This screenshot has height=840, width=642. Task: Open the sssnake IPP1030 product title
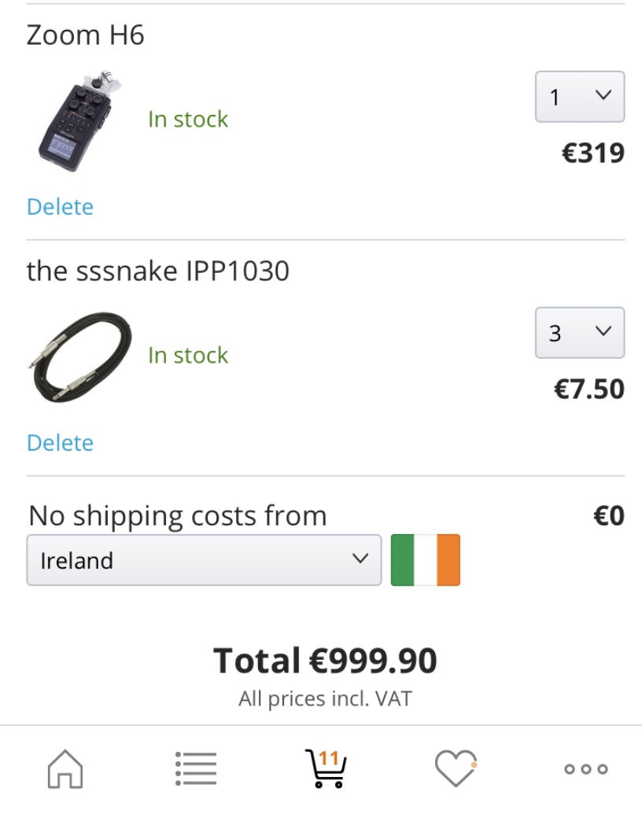tap(157, 271)
